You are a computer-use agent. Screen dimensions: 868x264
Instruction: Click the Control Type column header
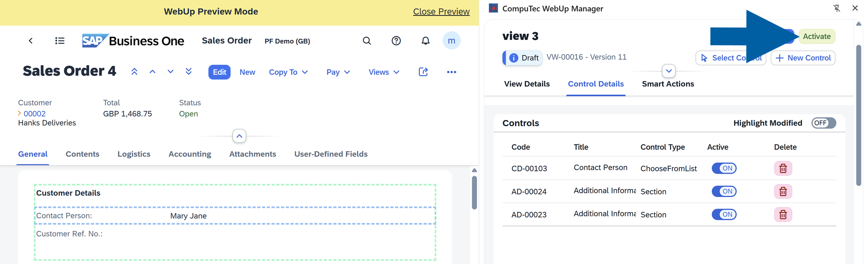(x=662, y=147)
